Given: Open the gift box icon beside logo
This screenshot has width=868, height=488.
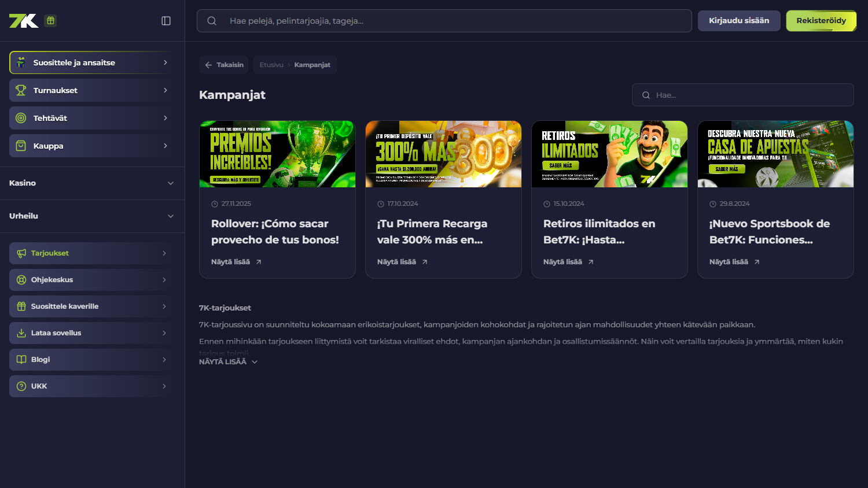Looking at the screenshot, I should click(50, 21).
